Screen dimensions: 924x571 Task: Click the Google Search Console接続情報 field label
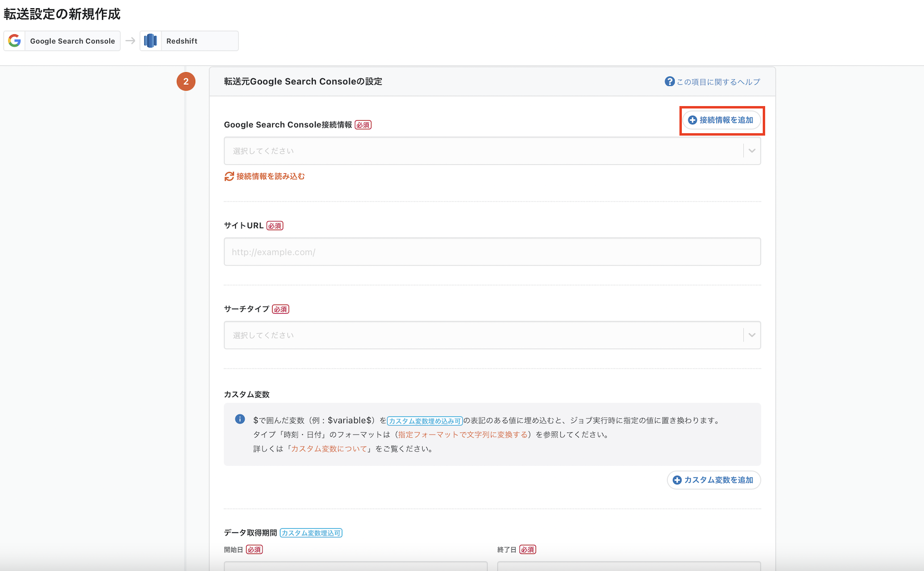[288, 125]
